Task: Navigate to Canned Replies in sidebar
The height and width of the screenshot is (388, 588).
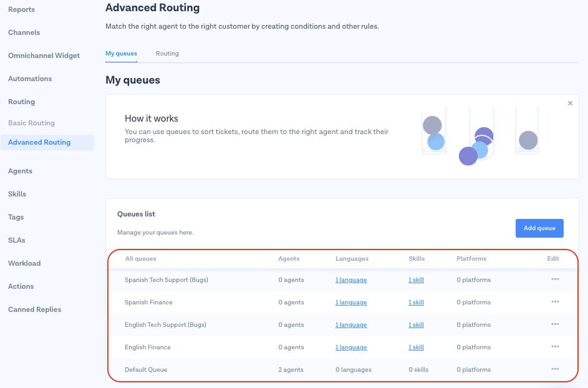Action: [x=35, y=309]
